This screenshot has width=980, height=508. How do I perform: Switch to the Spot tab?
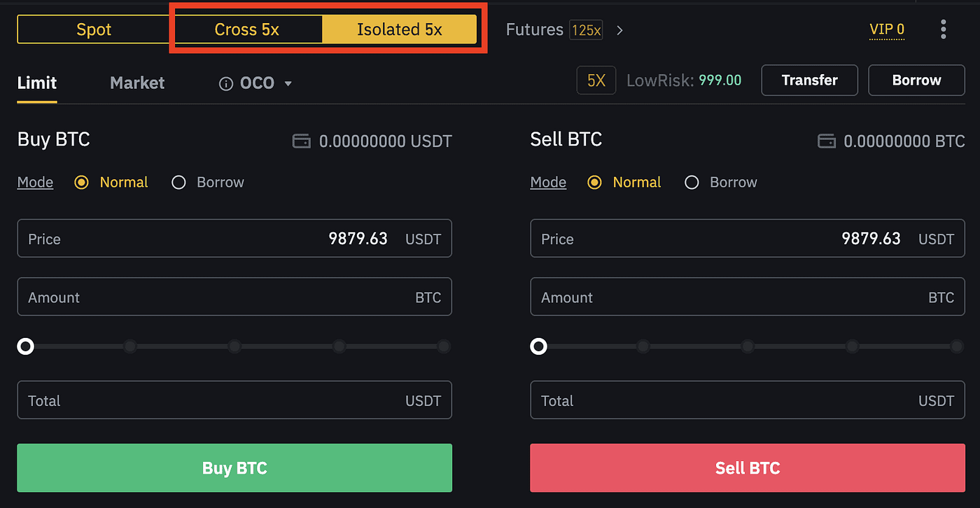[x=93, y=29]
